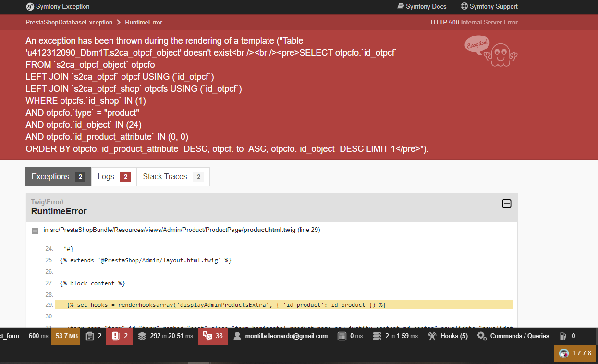
Task: Click the exception ghost illustration
Action: 491,51
